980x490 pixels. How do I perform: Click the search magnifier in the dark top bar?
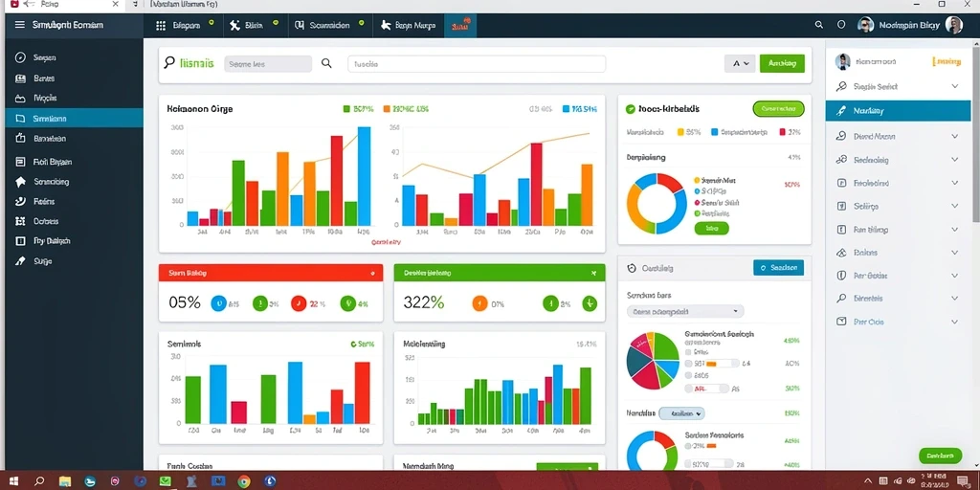[x=819, y=25]
